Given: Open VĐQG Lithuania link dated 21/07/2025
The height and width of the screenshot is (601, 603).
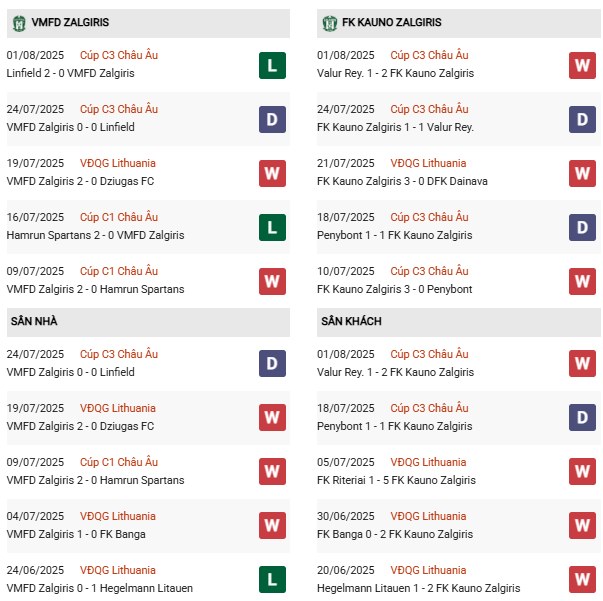Looking at the screenshot, I should pos(428,163).
